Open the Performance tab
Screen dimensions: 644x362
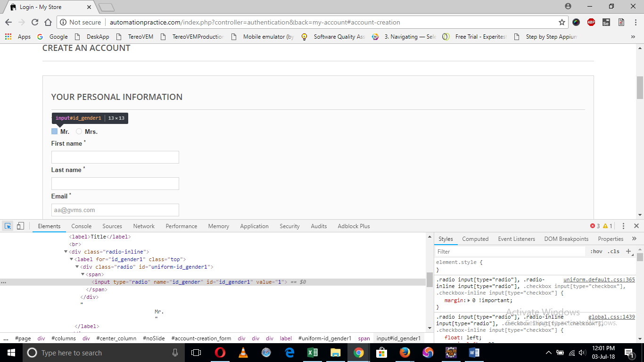(182, 226)
